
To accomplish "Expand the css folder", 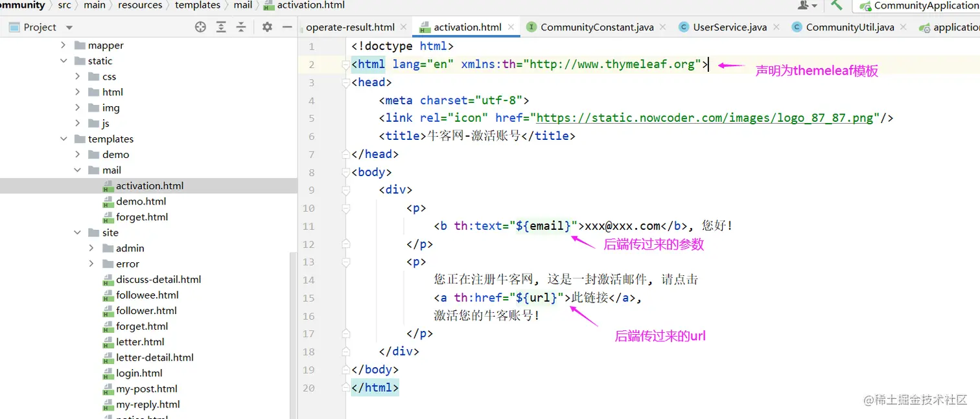I will pyautogui.click(x=77, y=76).
